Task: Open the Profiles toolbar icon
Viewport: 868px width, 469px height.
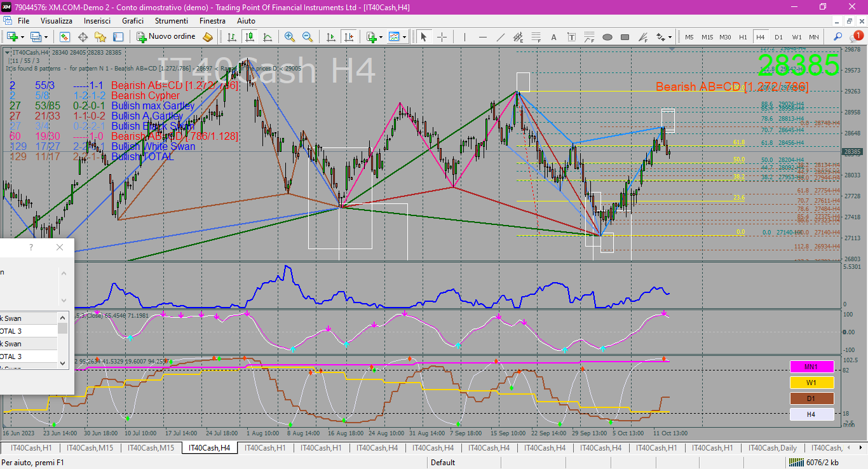Action: (x=36, y=37)
